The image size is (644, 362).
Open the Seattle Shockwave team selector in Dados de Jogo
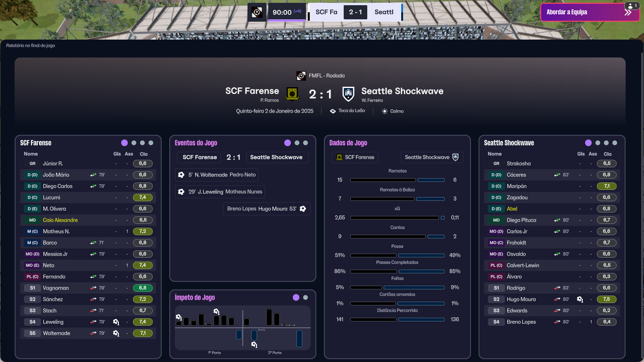pos(432,157)
